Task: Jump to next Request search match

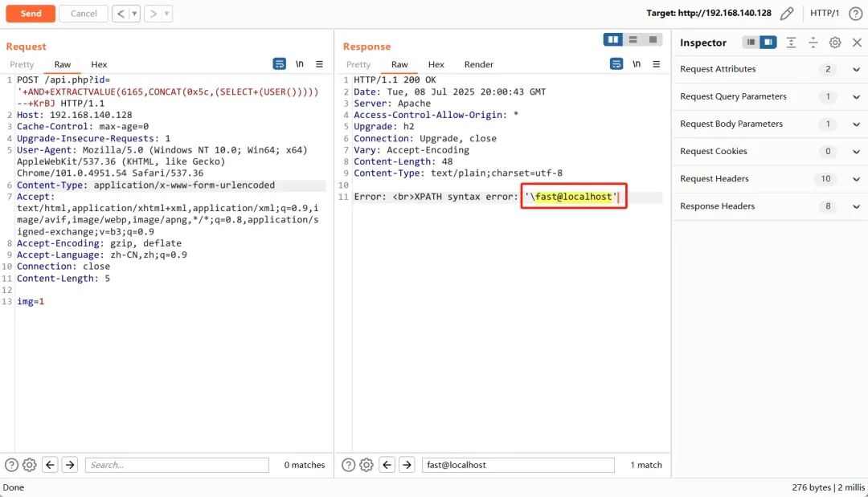Action: (x=70, y=465)
